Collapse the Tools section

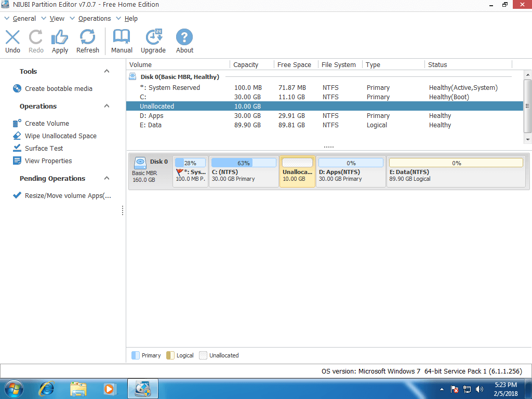tap(107, 71)
